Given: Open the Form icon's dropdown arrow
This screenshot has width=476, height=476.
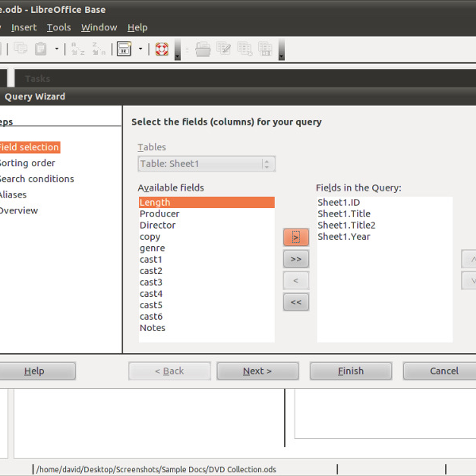Looking at the screenshot, I should [x=140, y=49].
